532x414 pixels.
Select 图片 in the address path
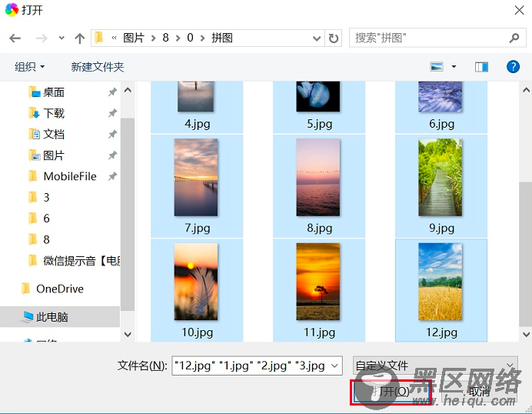134,38
